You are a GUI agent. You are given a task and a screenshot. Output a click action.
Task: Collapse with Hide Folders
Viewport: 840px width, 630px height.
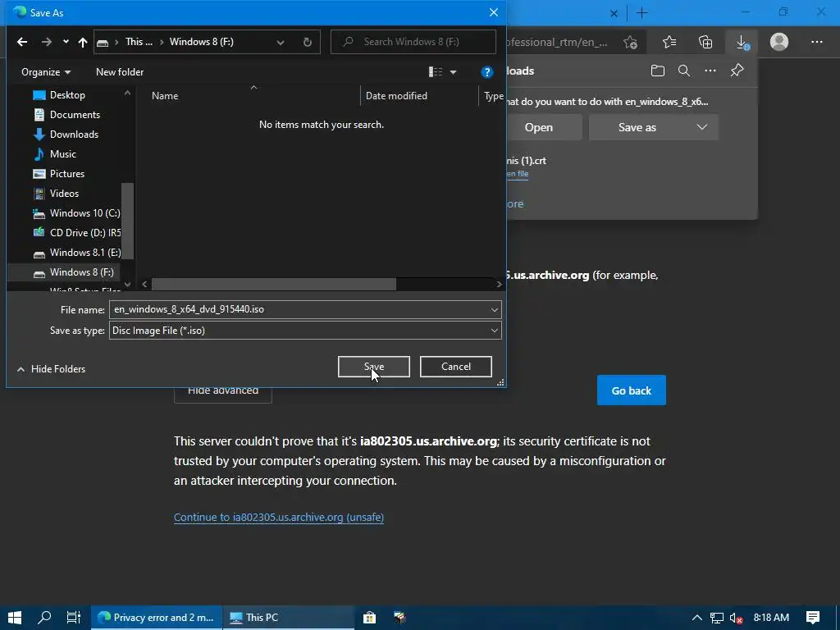point(52,369)
